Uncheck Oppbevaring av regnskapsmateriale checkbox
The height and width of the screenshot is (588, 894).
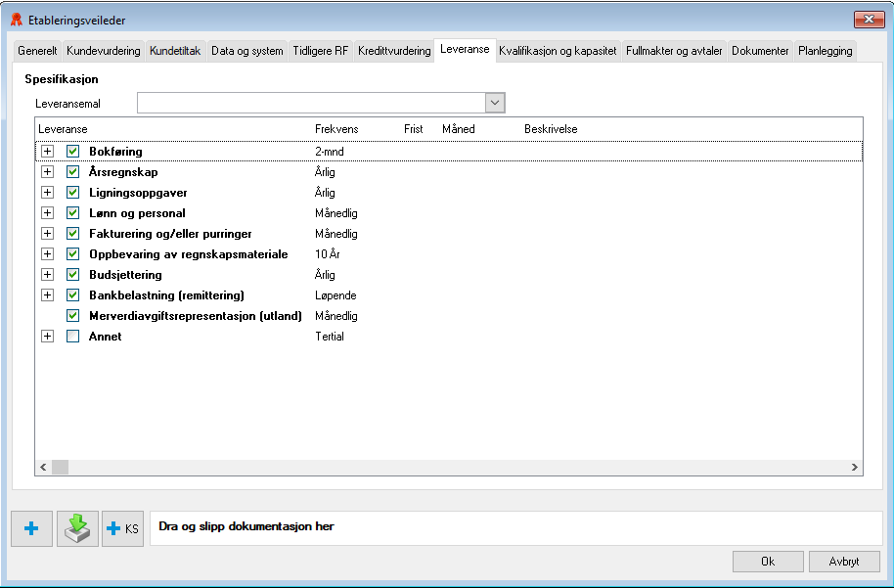coord(72,253)
